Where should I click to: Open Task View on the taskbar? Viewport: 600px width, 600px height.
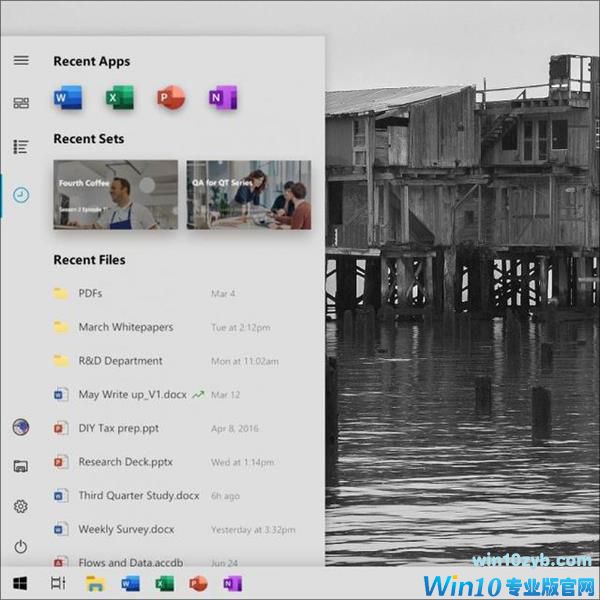57,583
